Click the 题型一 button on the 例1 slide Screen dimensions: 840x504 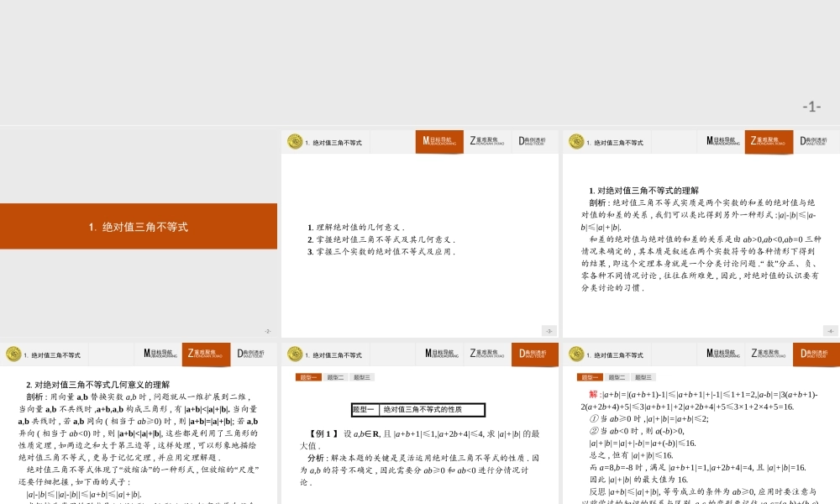click(308, 378)
